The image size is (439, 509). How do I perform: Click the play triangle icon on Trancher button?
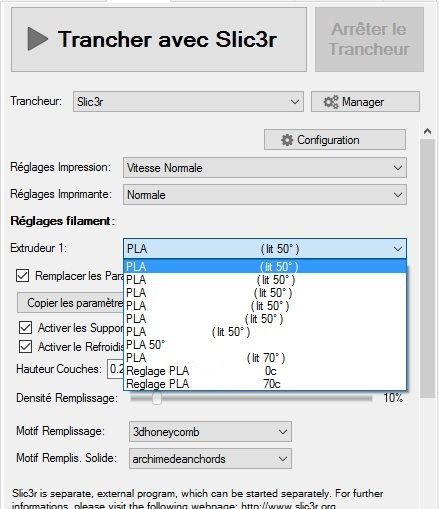click(x=37, y=39)
